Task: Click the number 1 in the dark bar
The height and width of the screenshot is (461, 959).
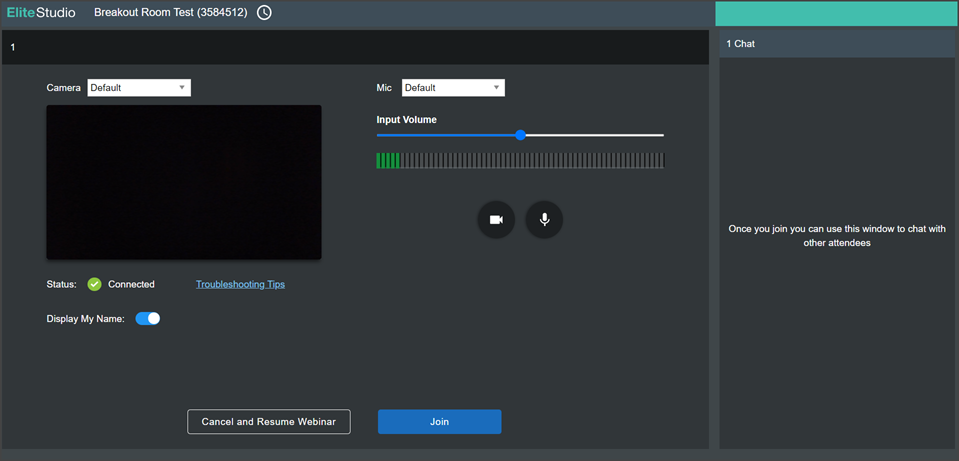Action: (x=13, y=47)
